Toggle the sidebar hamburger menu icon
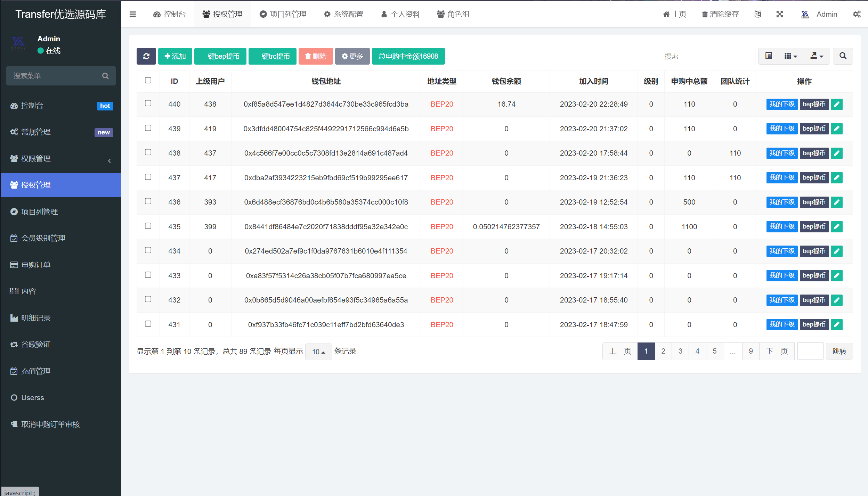The height and width of the screenshot is (496, 868). pos(132,14)
